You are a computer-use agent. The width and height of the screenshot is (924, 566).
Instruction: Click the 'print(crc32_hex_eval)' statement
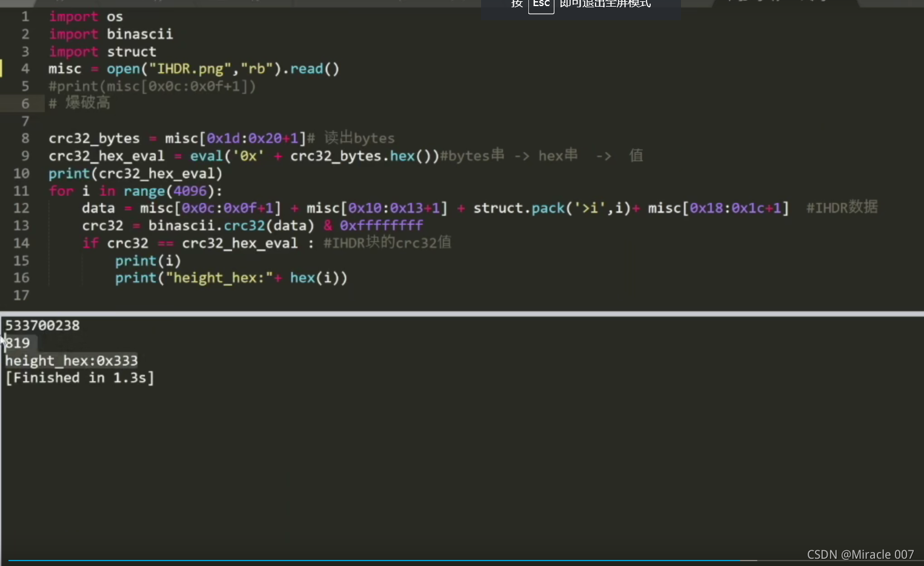[x=136, y=173]
